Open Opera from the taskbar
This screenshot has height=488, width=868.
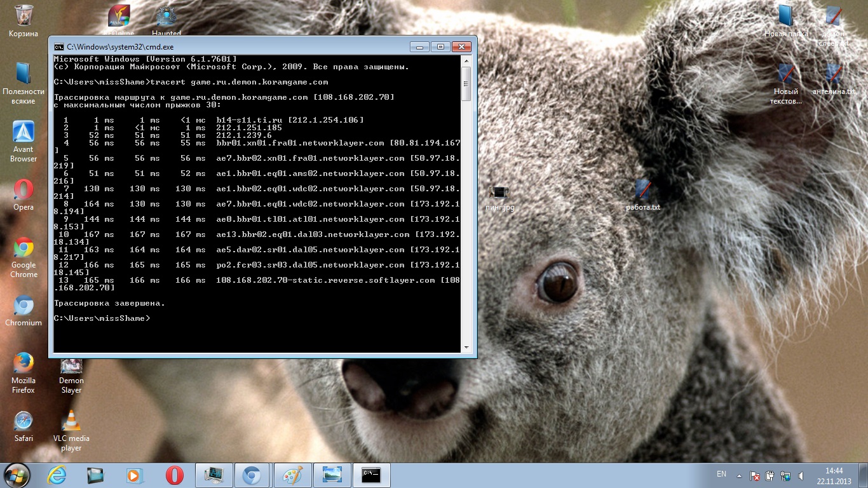pyautogui.click(x=174, y=475)
